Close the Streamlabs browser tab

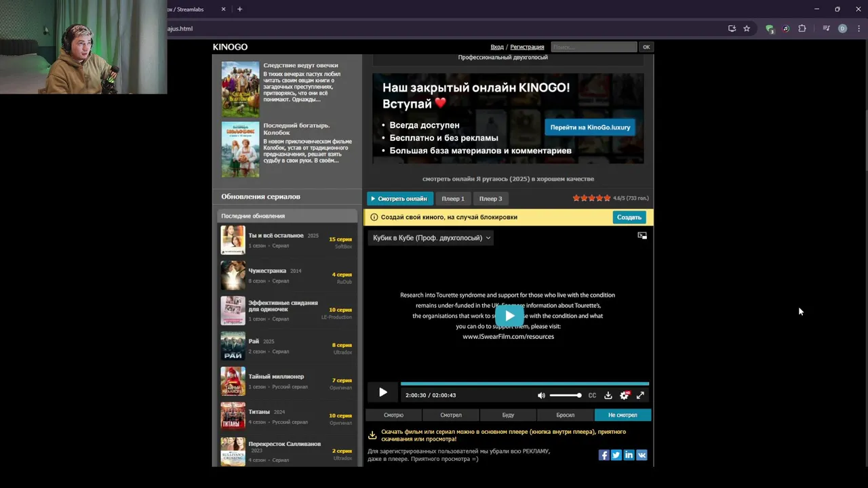click(223, 9)
